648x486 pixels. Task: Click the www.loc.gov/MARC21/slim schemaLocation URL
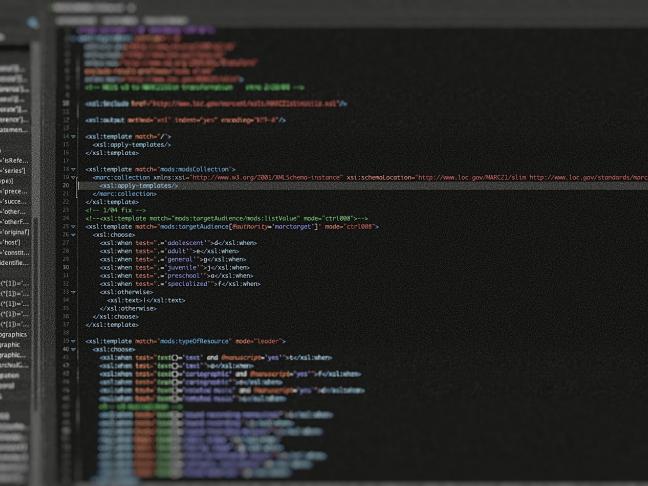(471, 177)
